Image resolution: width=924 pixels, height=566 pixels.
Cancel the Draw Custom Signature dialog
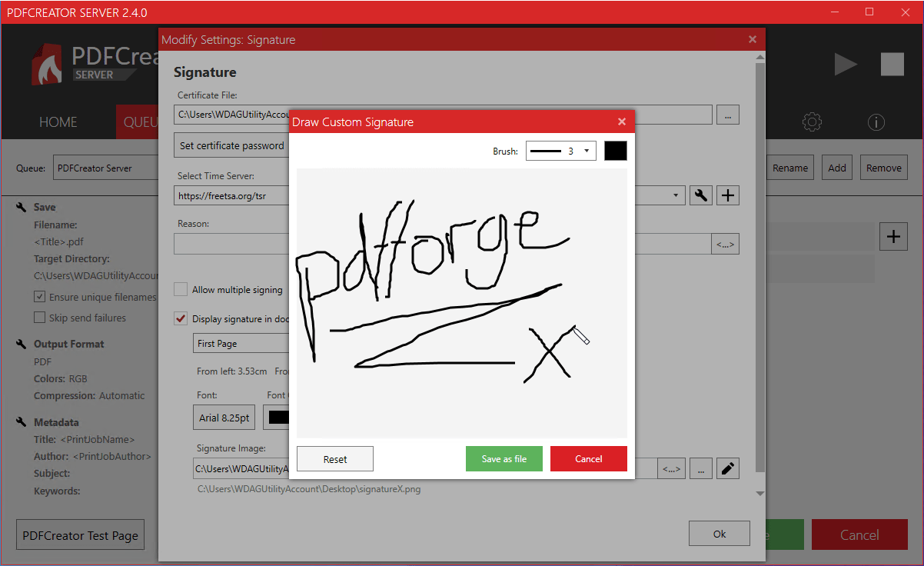pyautogui.click(x=589, y=458)
